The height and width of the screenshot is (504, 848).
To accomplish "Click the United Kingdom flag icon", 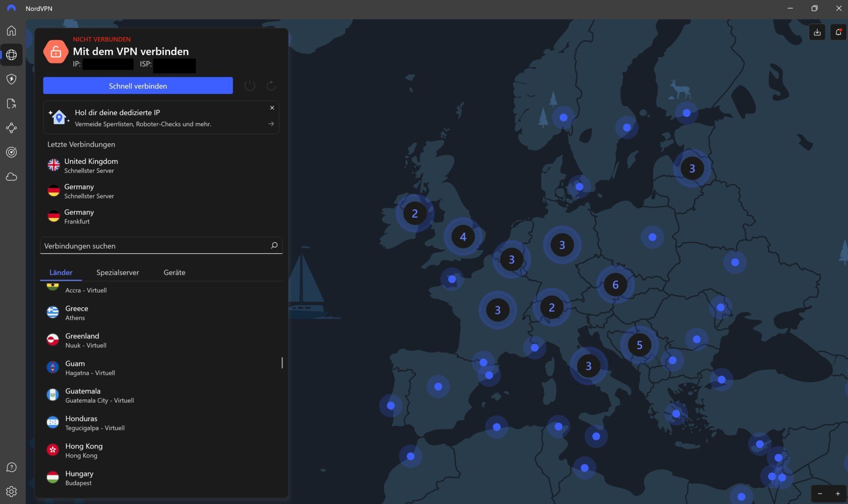I will [x=53, y=165].
